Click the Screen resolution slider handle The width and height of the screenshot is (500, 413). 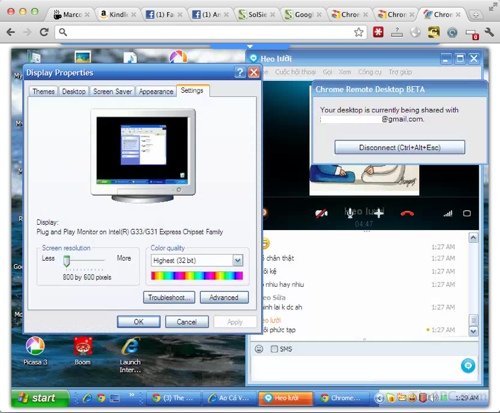pos(67,261)
